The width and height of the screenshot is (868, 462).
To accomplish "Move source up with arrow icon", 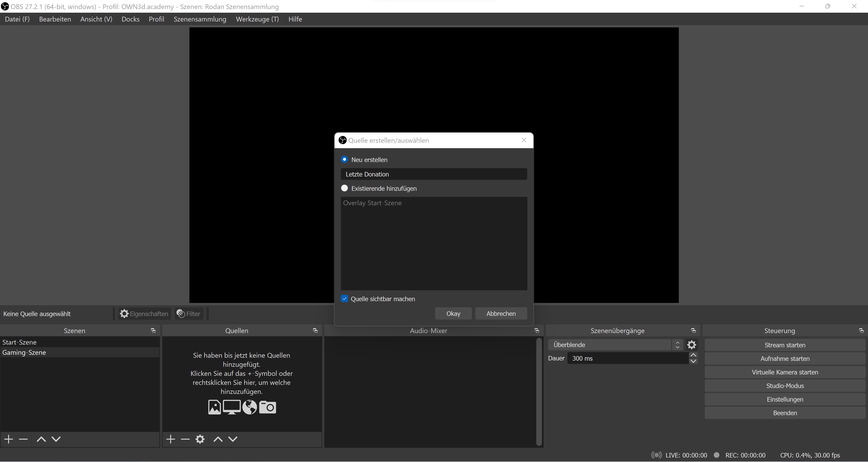I will pyautogui.click(x=218, y=439).
